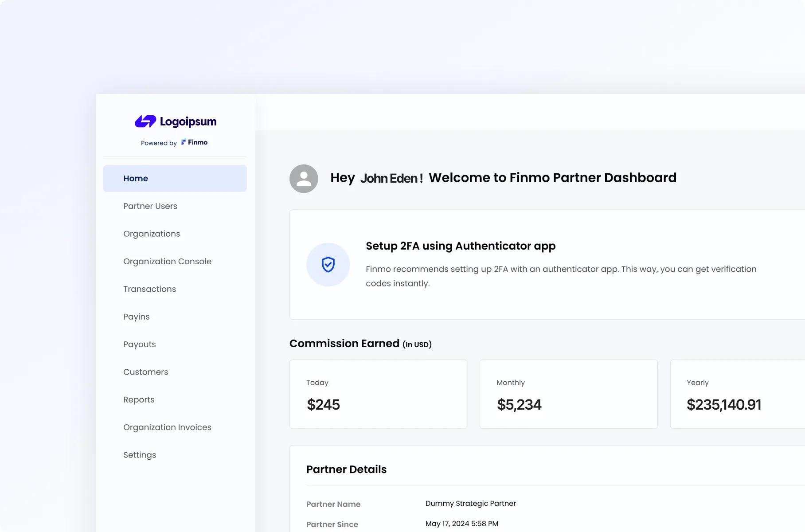This screenshot has height=532, width=805.
Task: Navigate to Transactions
Action: [149, 289]
